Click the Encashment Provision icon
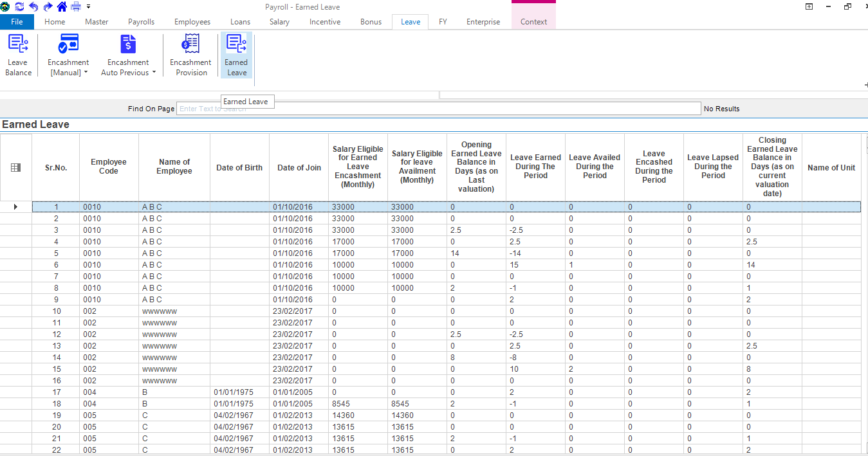This screenshot has width=868, height=456. click(x=190, y=55)
